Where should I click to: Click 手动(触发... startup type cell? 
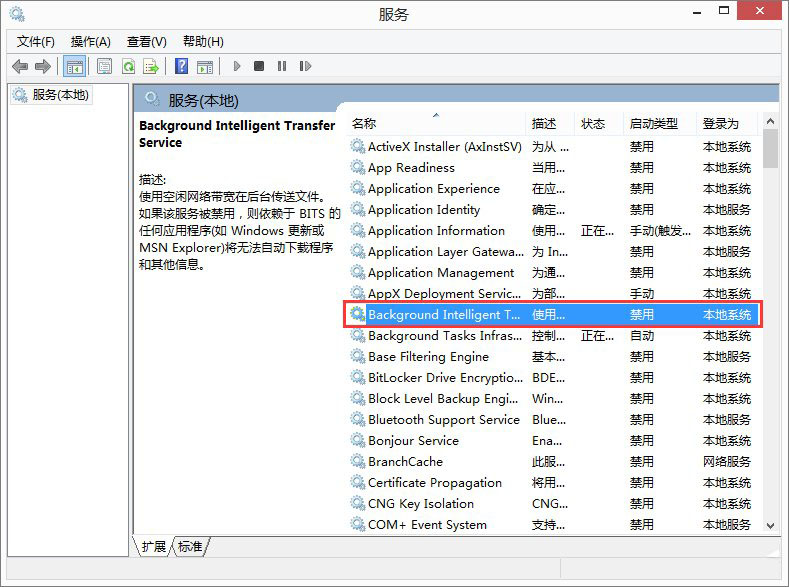point(660,230)
